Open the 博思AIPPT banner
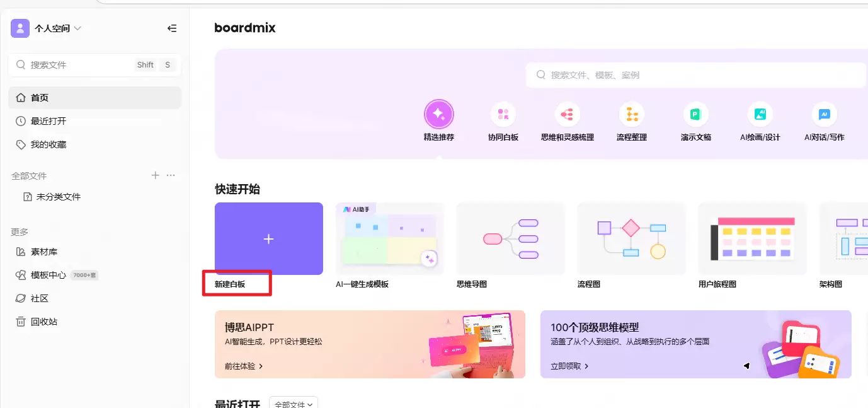This screenshot has height=408, width=868. 370,344
